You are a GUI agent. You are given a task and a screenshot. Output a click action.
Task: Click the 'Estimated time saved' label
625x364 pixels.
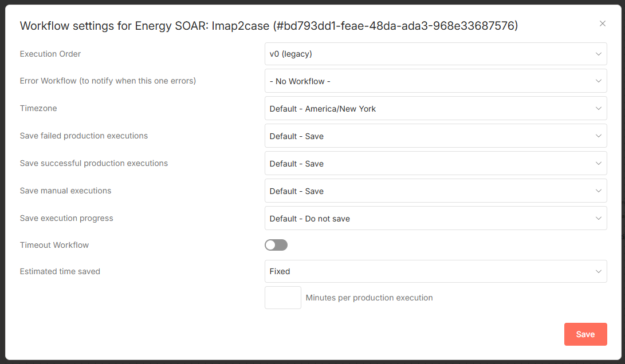tap(60, 271)
